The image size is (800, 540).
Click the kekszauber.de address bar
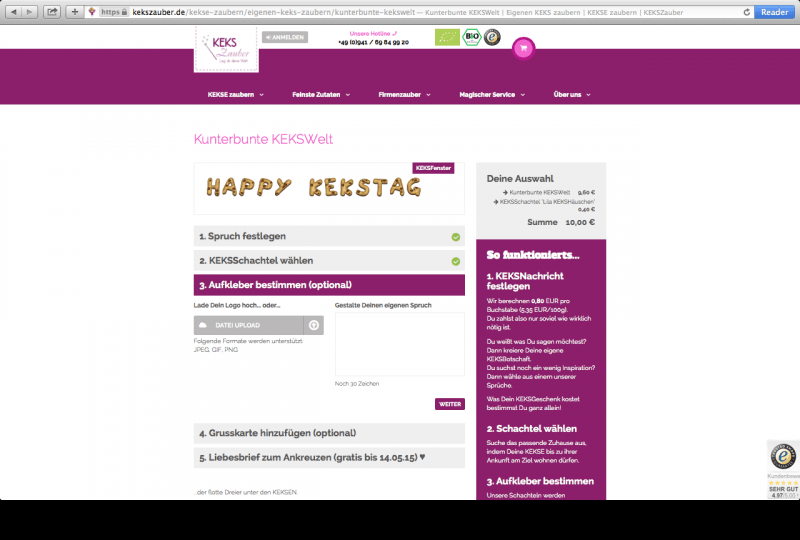(x=418, y=12)
